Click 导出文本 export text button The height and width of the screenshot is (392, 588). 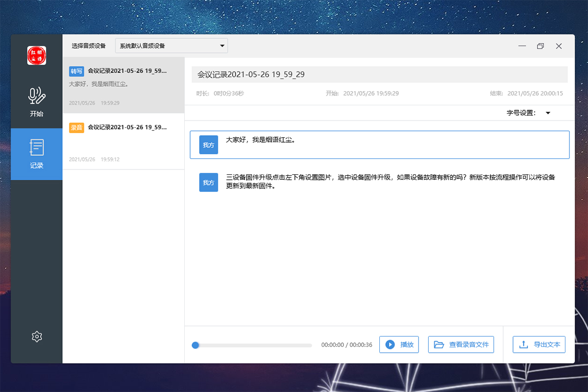tap(539, 344)
